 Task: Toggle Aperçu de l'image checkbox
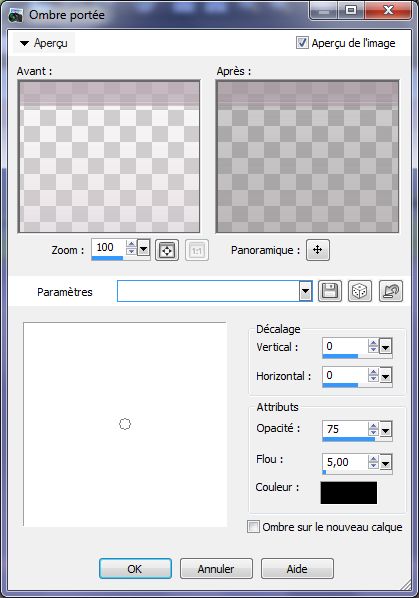click(302, 43)
